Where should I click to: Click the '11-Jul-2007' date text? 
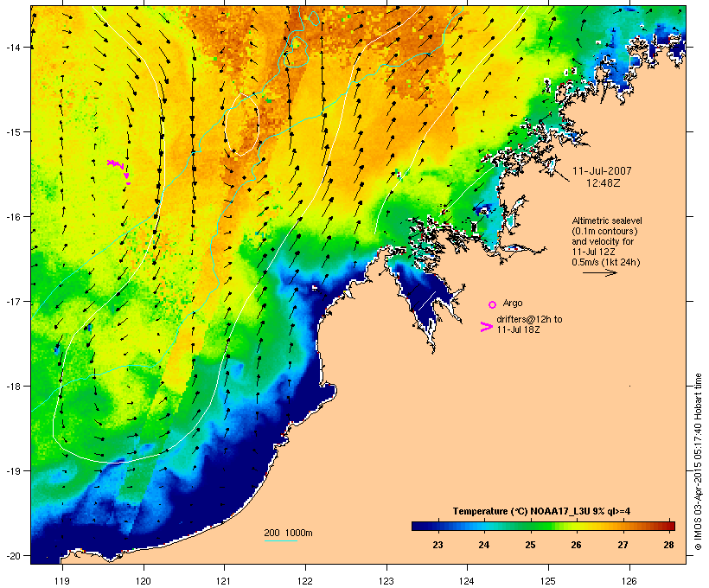pos(602,171)
